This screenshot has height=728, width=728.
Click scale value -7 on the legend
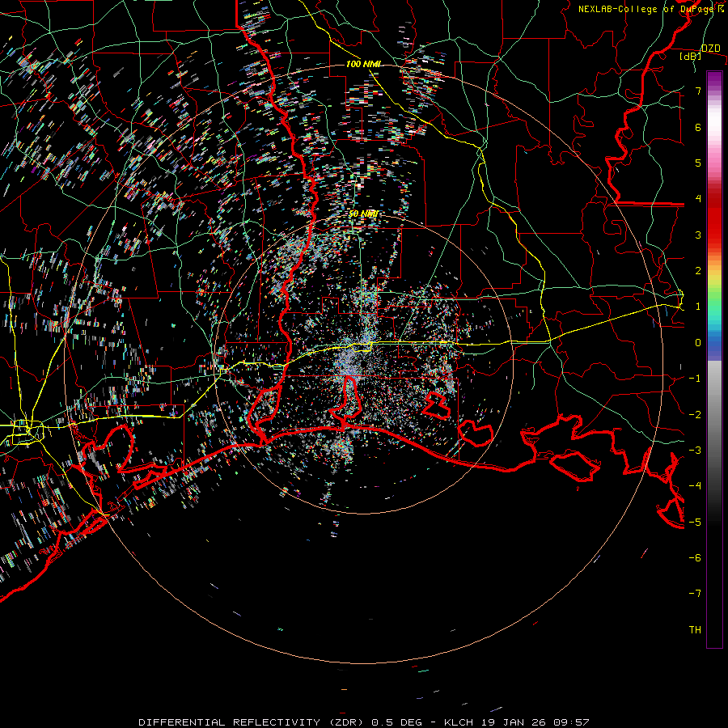pyautogui.click(x=695, y=594)
